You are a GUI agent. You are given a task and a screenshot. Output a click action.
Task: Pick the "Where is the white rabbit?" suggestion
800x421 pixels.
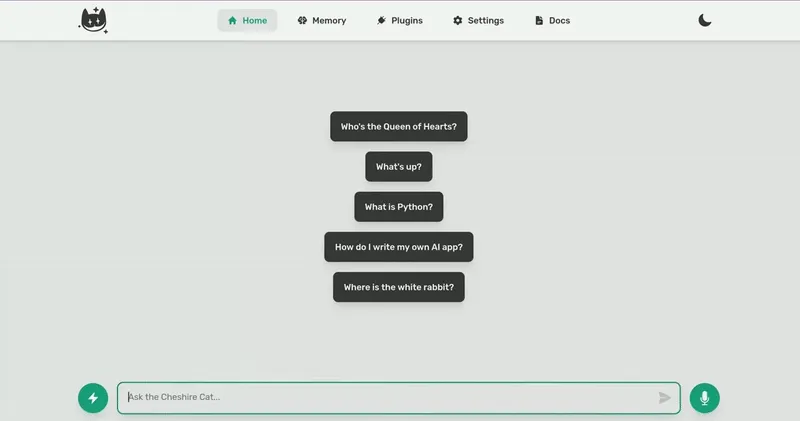point(398,287)
